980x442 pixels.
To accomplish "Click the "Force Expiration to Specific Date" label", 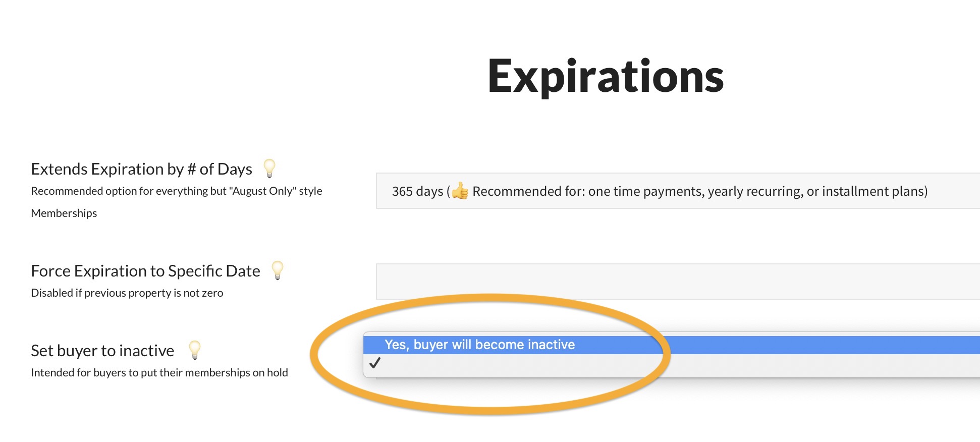I will [x=145, y=271].
